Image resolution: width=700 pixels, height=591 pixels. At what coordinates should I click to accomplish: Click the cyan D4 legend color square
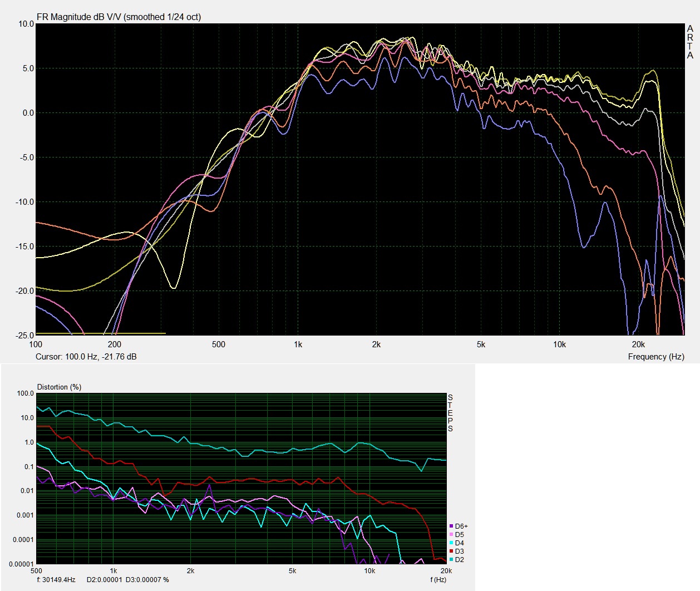(451, 543)
